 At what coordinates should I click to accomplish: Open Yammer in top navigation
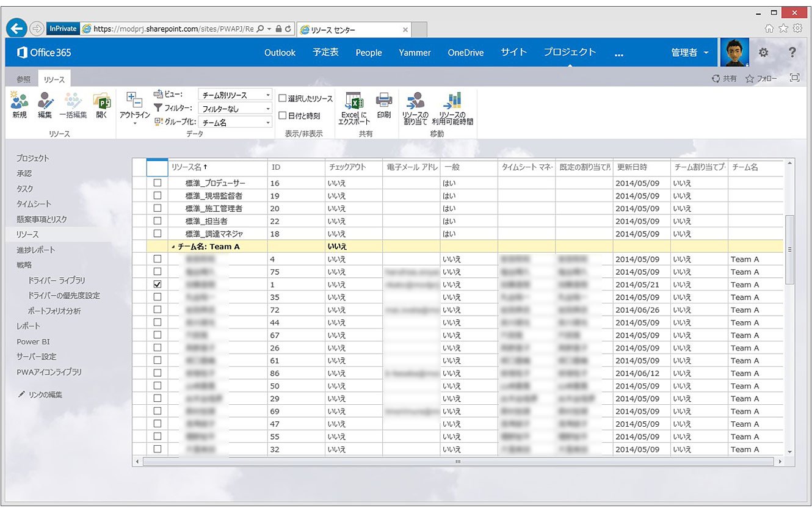(x=415, y=53)
